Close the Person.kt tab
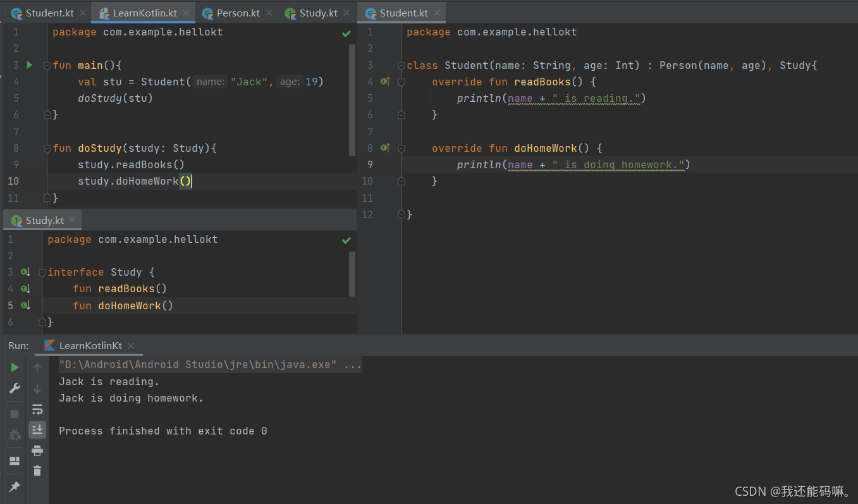Screen dimensions: 858x504 tap(269, 13)
